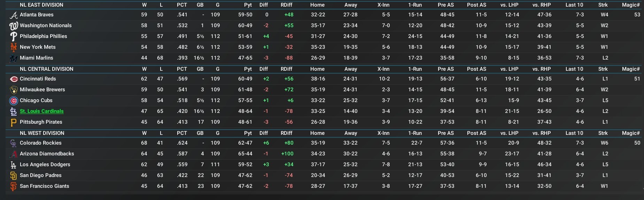Click the NL WEST DIVISION header label
The height and width of the screenshot is (200, 644).
tap(42, 133)
